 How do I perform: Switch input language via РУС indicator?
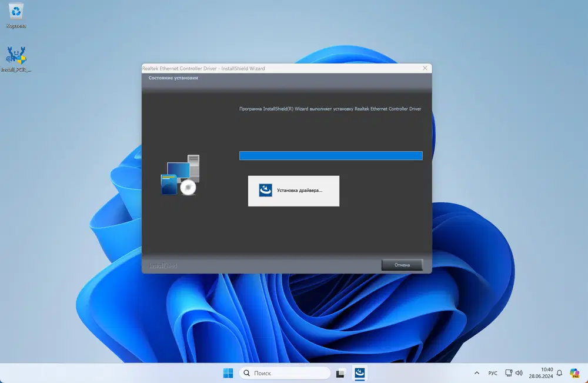coord(493,373)
